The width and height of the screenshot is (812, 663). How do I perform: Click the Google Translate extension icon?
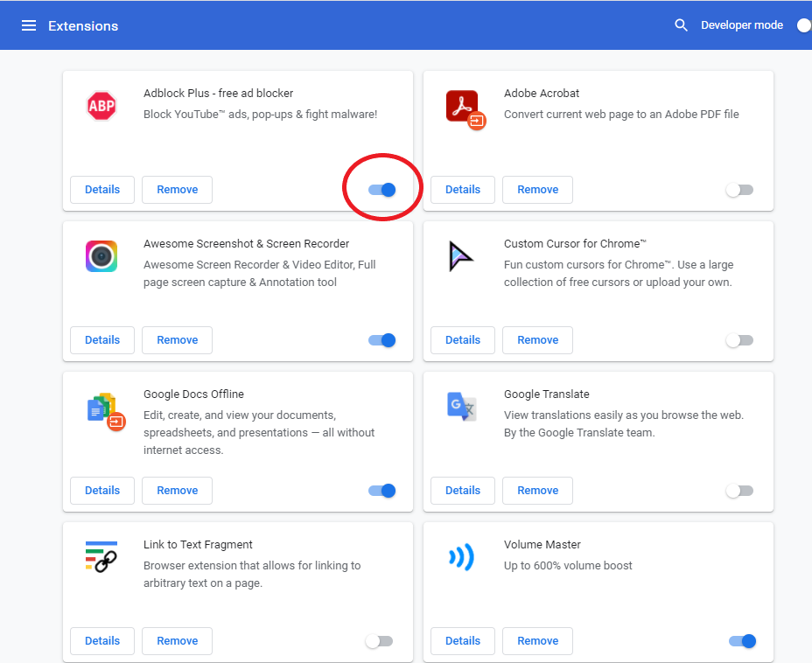coord(461,407)
